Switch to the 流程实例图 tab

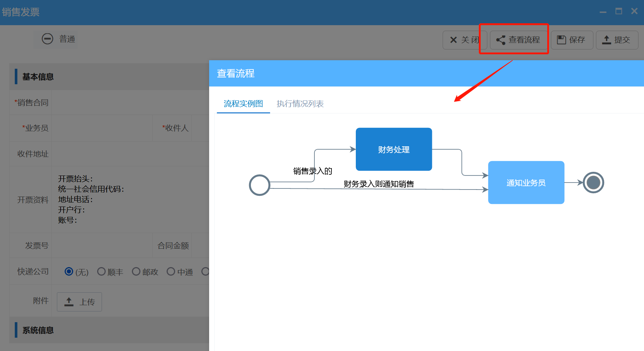243,104
